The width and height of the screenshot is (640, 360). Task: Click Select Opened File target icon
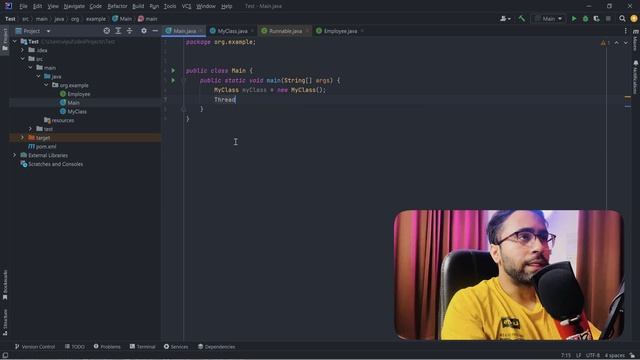107,31
